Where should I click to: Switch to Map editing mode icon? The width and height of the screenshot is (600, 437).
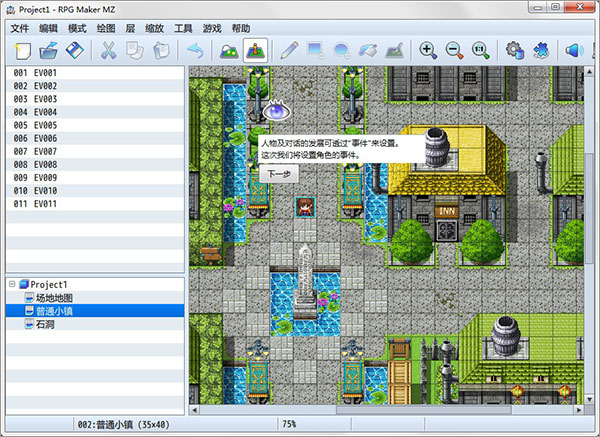pyautogui.click(x=229, y=51)
